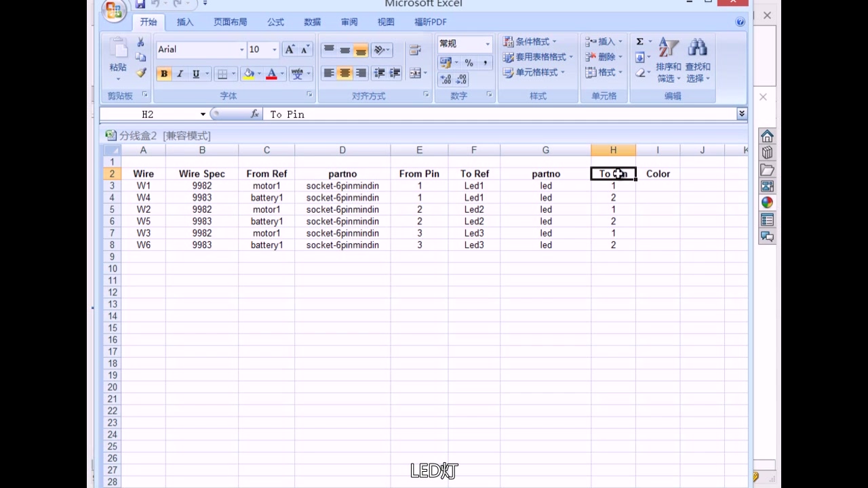
Task: Center text horizontally
Action: point(344,73)
